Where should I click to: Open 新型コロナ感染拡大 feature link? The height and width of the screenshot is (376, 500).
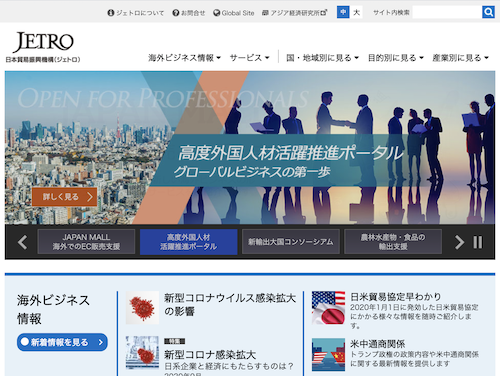coord(210,355)
